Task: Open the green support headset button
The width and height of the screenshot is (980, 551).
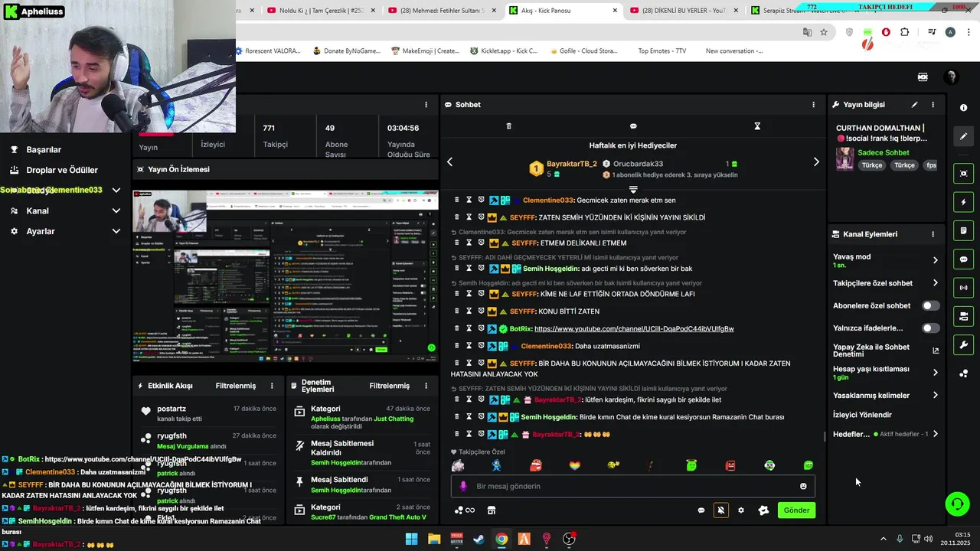Action: pyautogui.click(x=957, y=504)
